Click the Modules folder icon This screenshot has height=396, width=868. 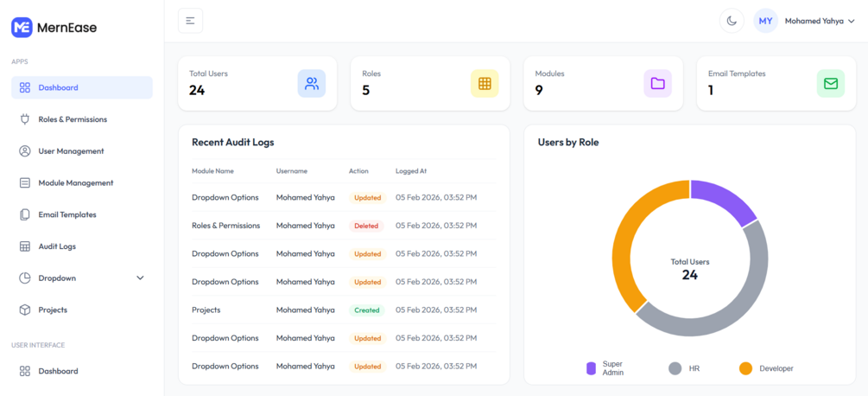coord(657,84)
